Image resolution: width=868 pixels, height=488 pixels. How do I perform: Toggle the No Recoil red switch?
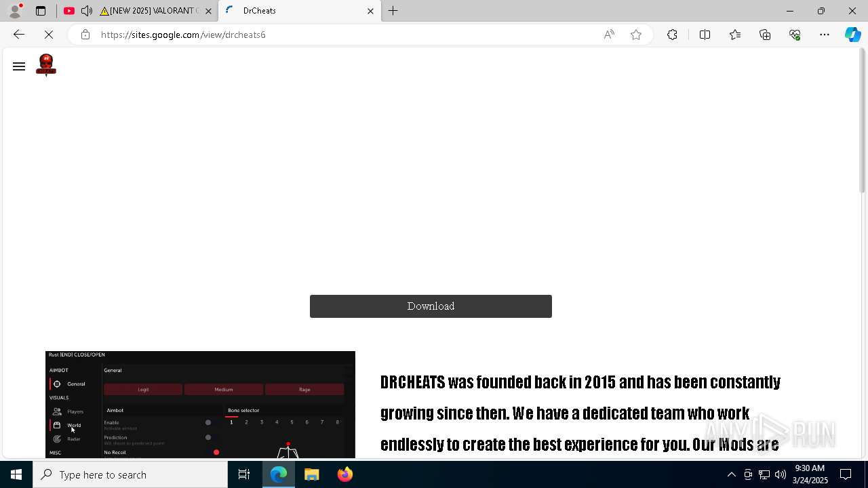coord(216,452)
